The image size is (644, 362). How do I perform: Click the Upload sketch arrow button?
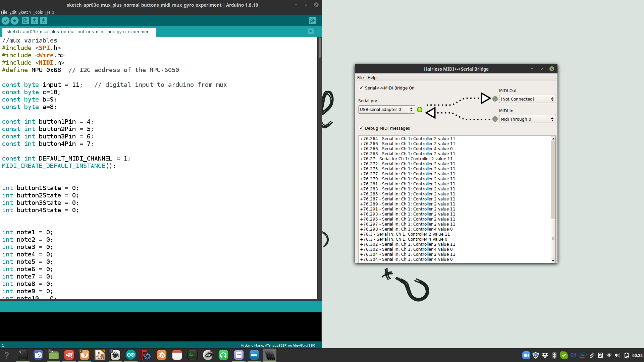click(x=14, y=21)
